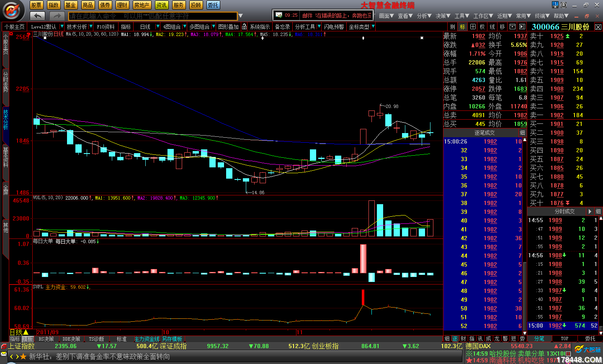Toggle the 指 button in bottom panel row
Screen dimensions: 603x364
[472, 338]
